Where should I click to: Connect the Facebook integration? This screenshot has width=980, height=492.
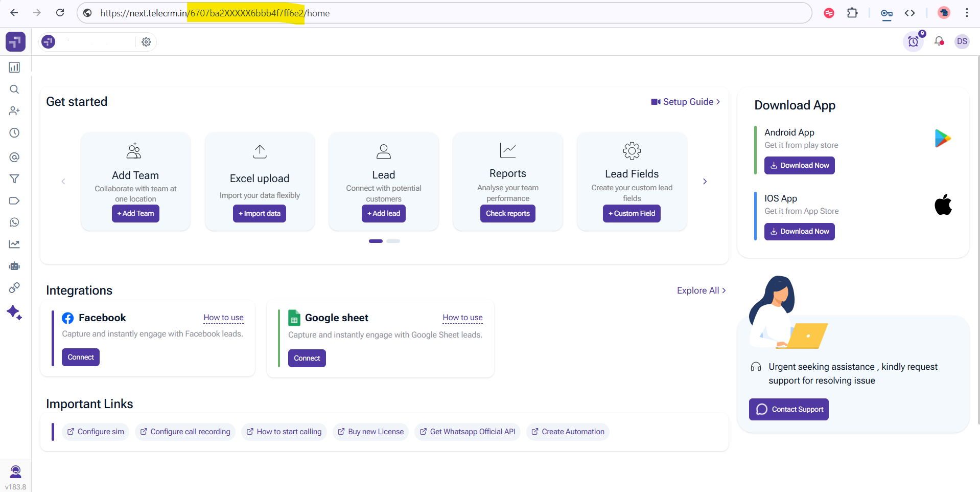pos(81,357)
